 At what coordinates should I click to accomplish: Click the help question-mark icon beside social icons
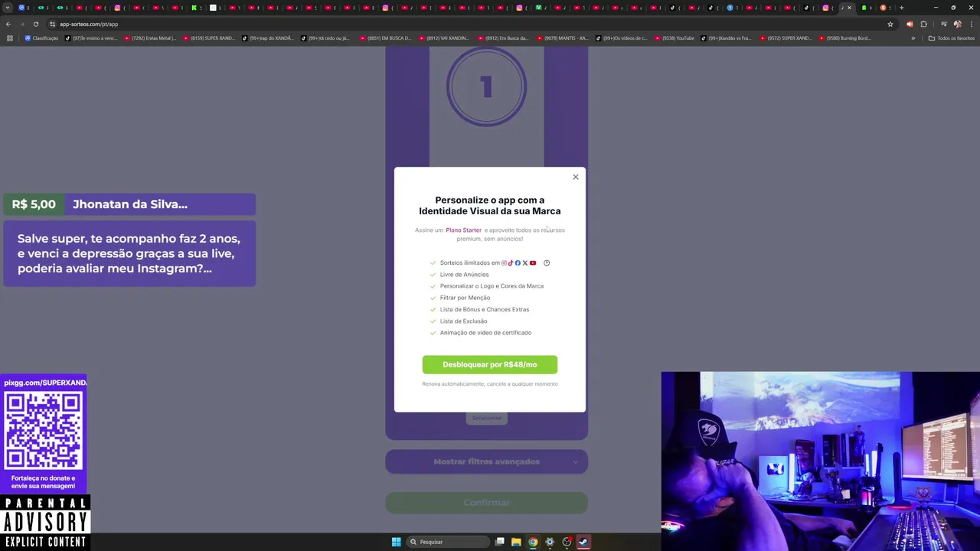coord(547,262)
